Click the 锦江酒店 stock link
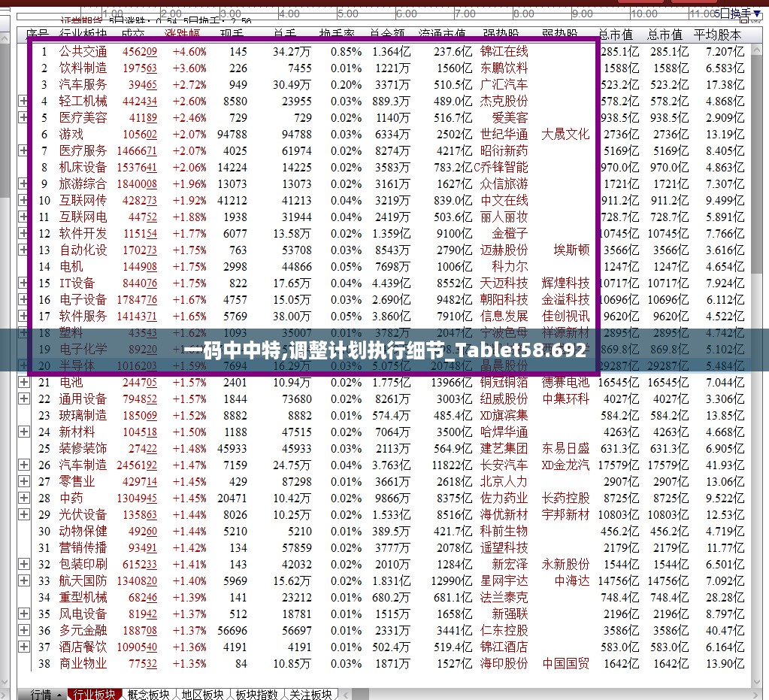769x700 pixels. click(504, 647)
